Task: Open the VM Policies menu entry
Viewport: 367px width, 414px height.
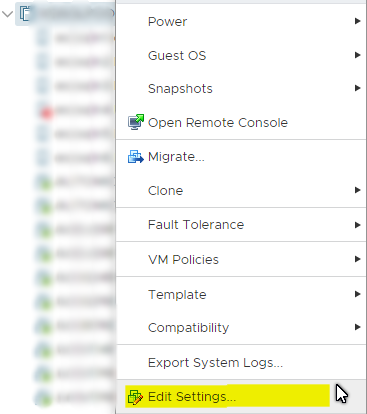Action: click(x=241, y=259)
